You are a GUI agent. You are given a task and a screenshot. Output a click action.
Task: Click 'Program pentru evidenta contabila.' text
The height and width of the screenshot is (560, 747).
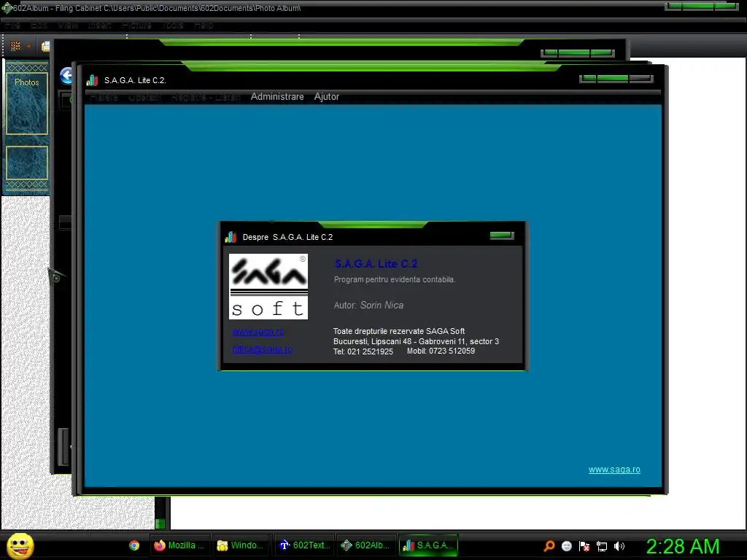pos(395,279)
